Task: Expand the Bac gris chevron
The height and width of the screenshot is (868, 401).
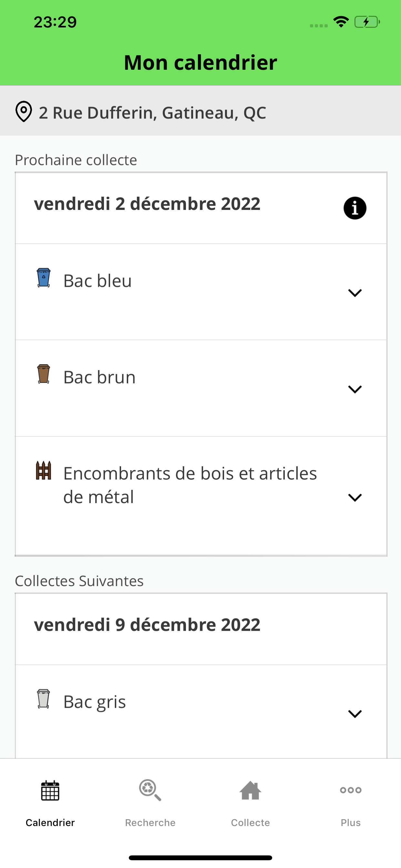Action: pos(355,714)
